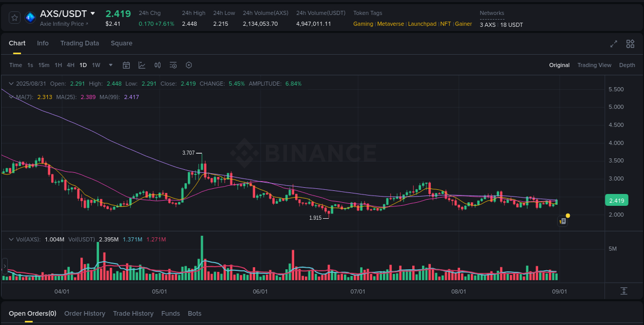Collapse the Vol(AXS) indicator row
Image resolution: width=644 pixels, height=325 pixels.
pos(11,238)
